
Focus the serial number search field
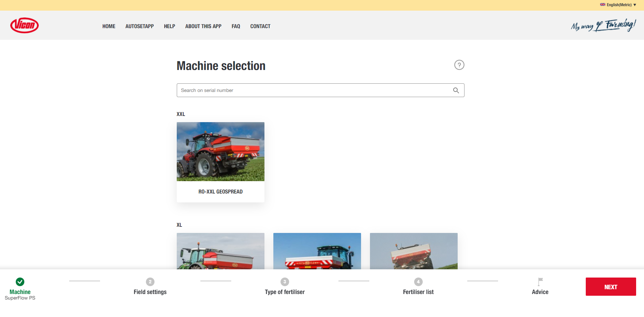(313, 90)
